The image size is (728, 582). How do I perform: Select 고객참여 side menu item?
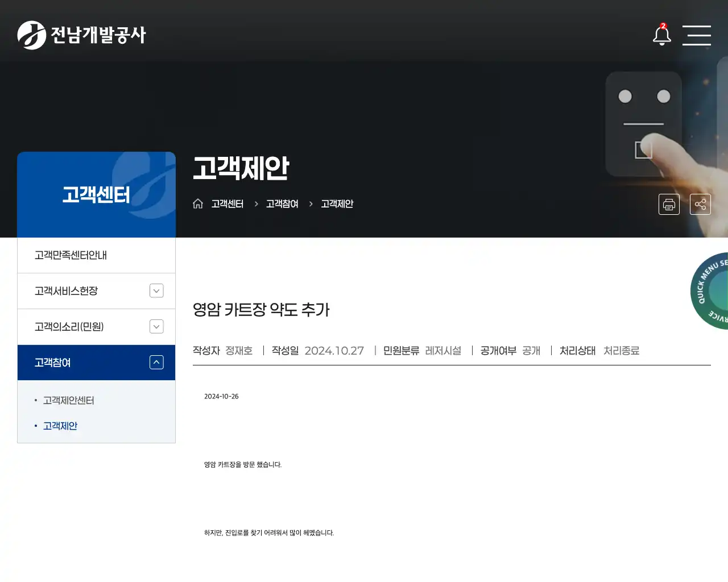click(x=52, y=363)
